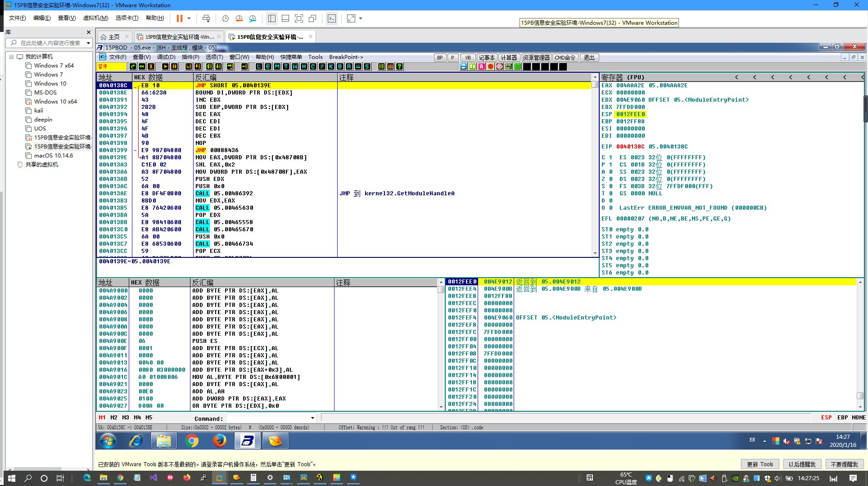Viewport: 868px width, 486px height.
Task: Click the 计算器 calculator button
Action: 509,58
